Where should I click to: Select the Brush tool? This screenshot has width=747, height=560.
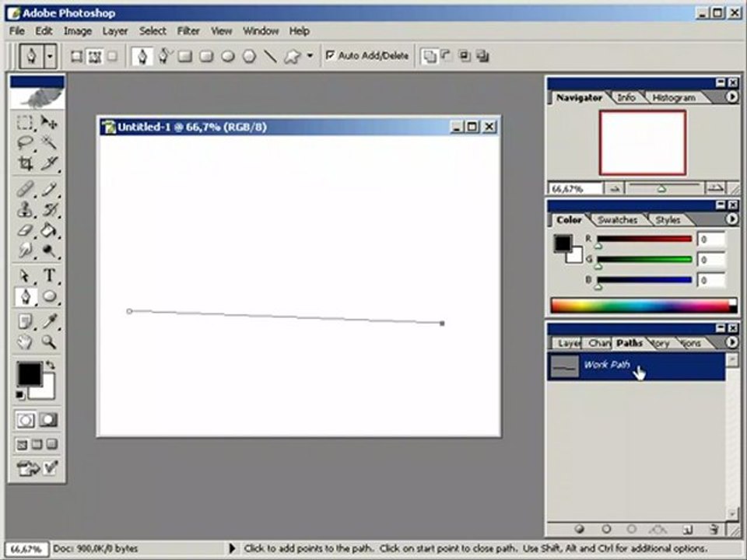click(48, 190)
